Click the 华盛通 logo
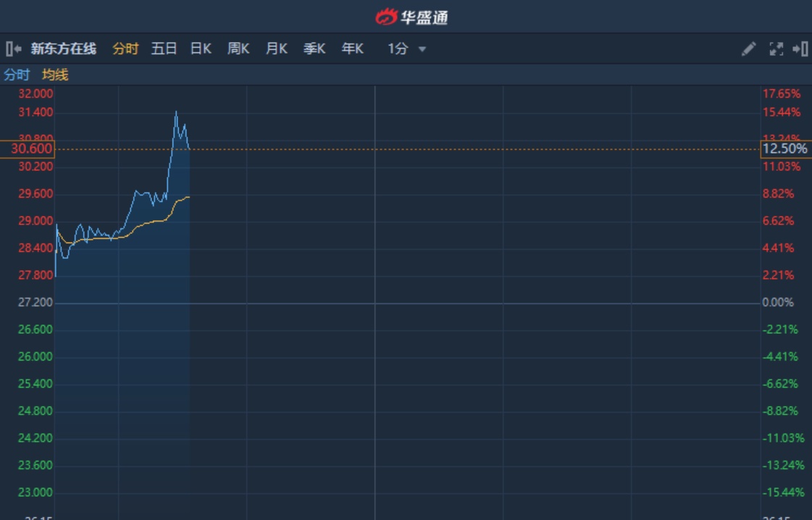Viewport: 812px width, 520px height. click(x=411, y=17)
